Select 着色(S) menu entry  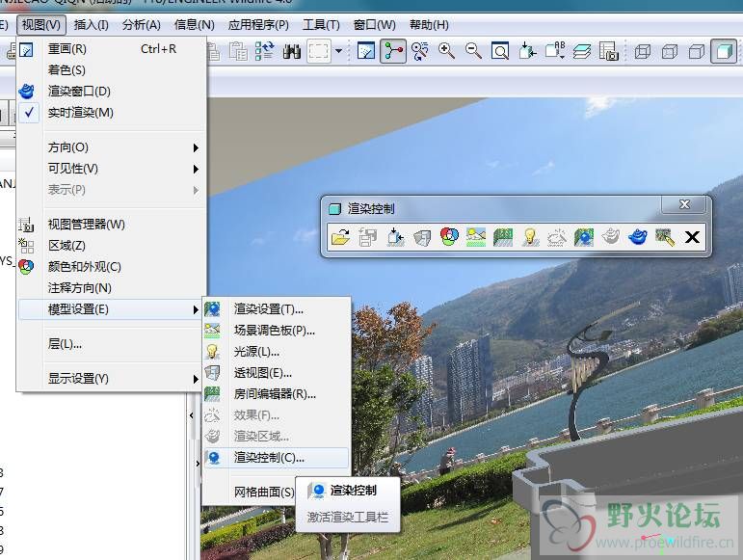112,70
